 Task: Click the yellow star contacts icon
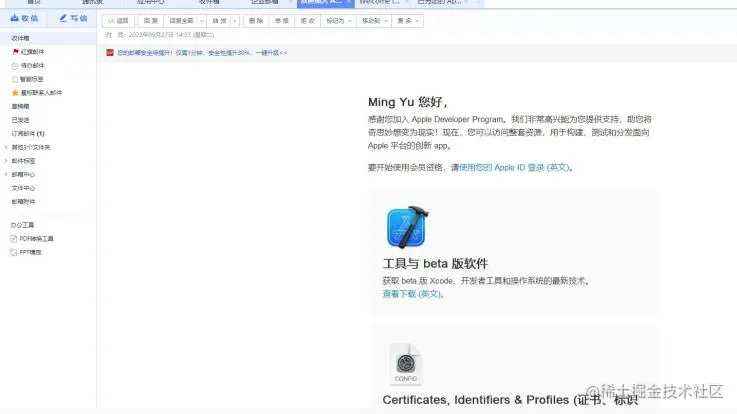(15, 93)
